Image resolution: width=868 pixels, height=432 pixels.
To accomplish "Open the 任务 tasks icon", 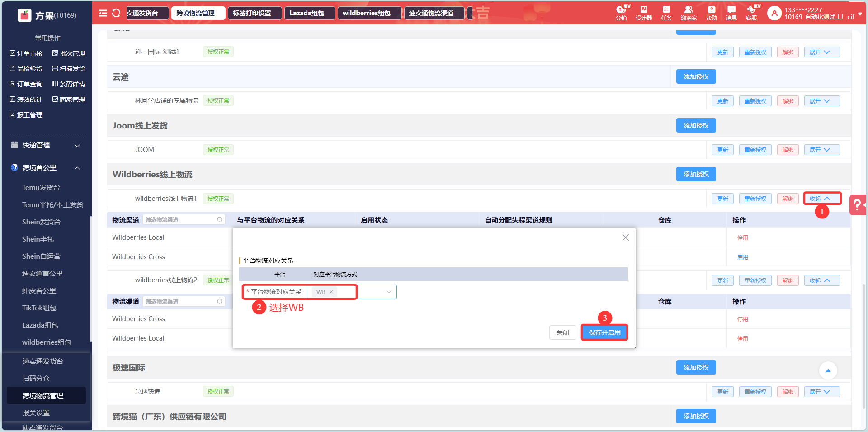I will pos(666,13).
